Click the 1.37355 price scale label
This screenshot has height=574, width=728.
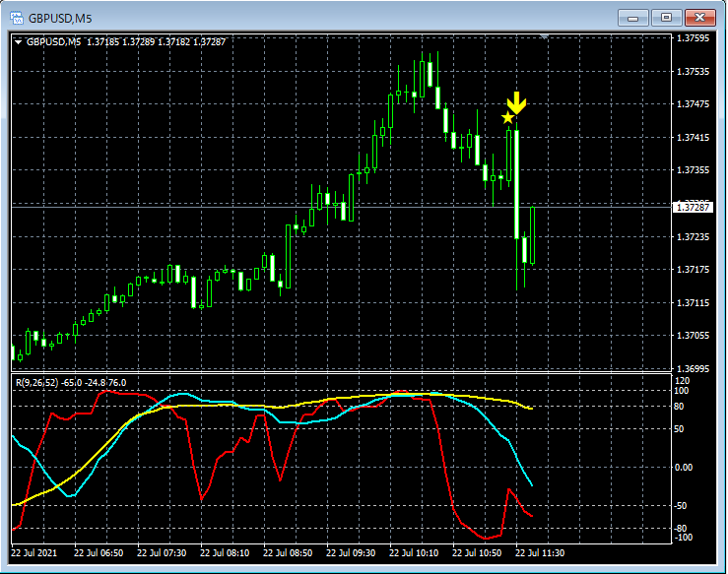click(x=693, y=169)
